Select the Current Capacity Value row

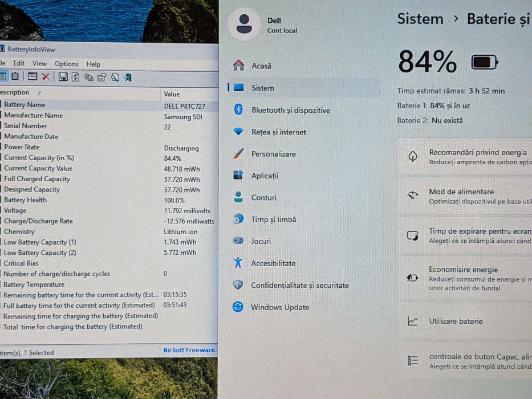[109, 169]
